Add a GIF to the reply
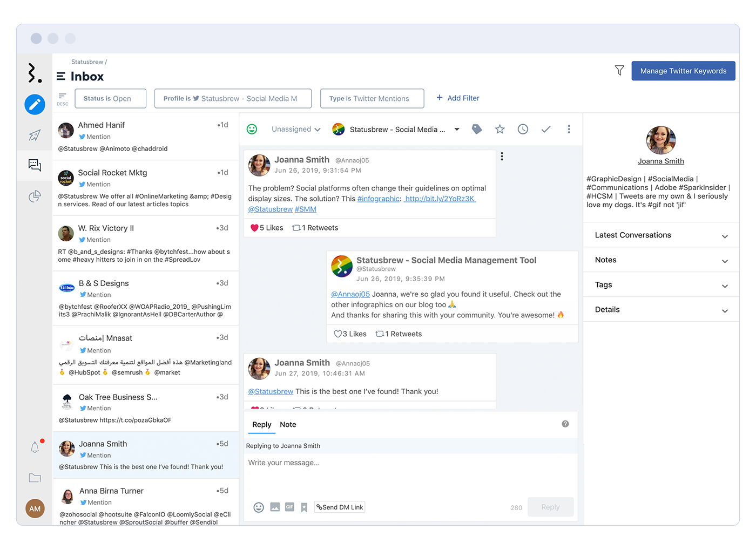Image resolution: width=756 pixels, height=550 pixels. tap(289, 507)
